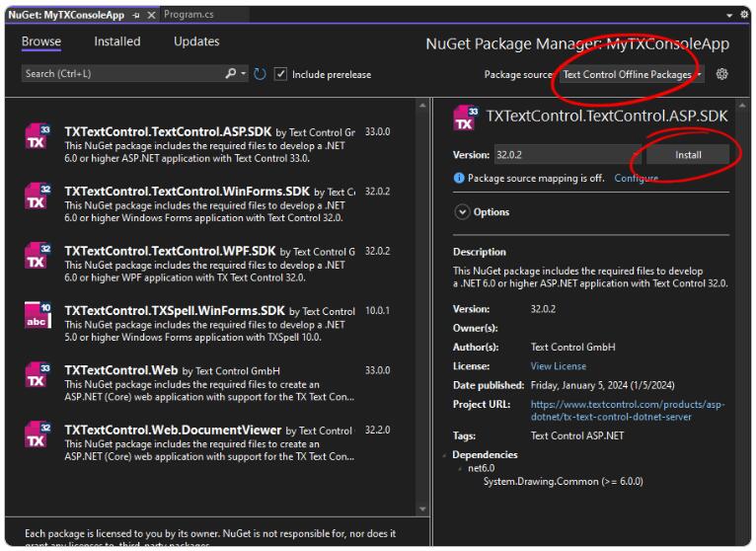Click TXTextControl.Web package icon
756x551 pixels.
pyautogui.click(x=38, y=376)
